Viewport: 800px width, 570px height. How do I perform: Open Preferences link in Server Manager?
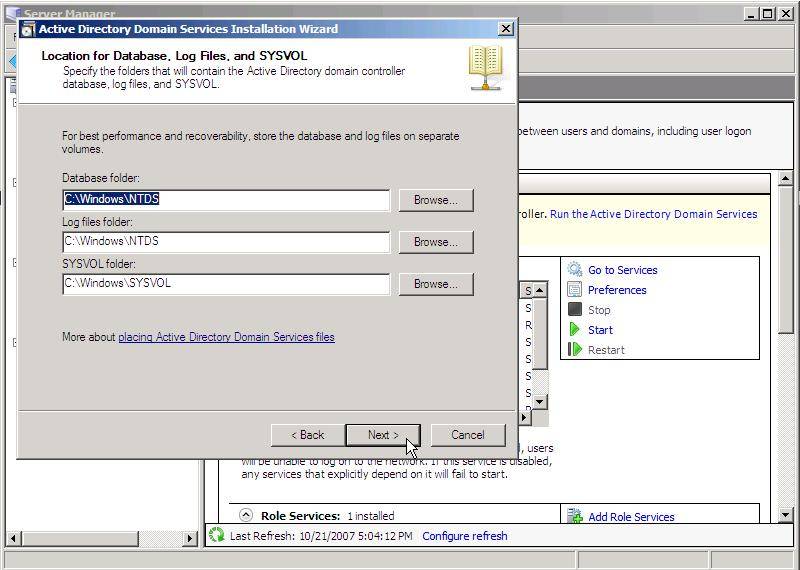pyautogui.click(x=617, y=290)
